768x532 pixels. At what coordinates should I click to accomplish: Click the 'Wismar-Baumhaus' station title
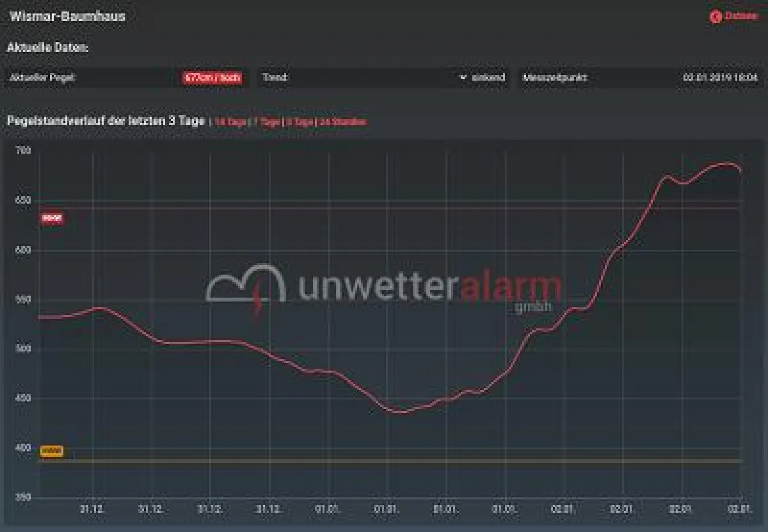[x=67, y=17]
